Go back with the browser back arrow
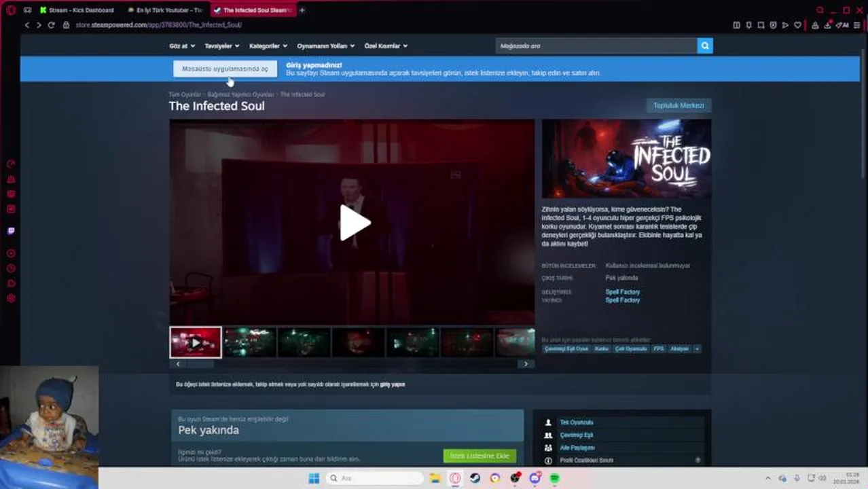This screenshot has width=868, height=489. click(27, 25)
